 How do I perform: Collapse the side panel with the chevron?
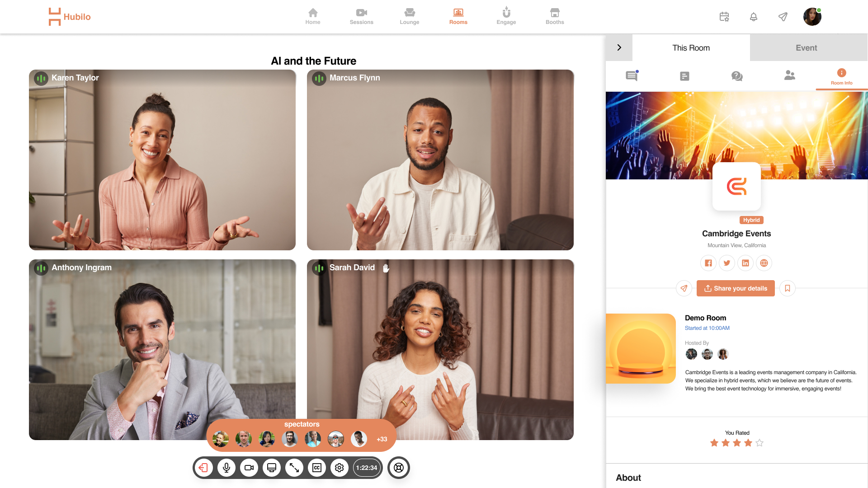coord(619,47)
